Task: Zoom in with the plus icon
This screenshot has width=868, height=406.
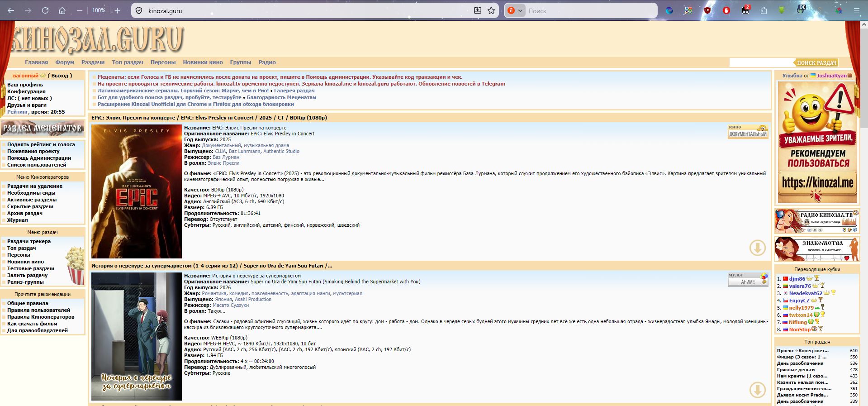Action: (118, 10)
